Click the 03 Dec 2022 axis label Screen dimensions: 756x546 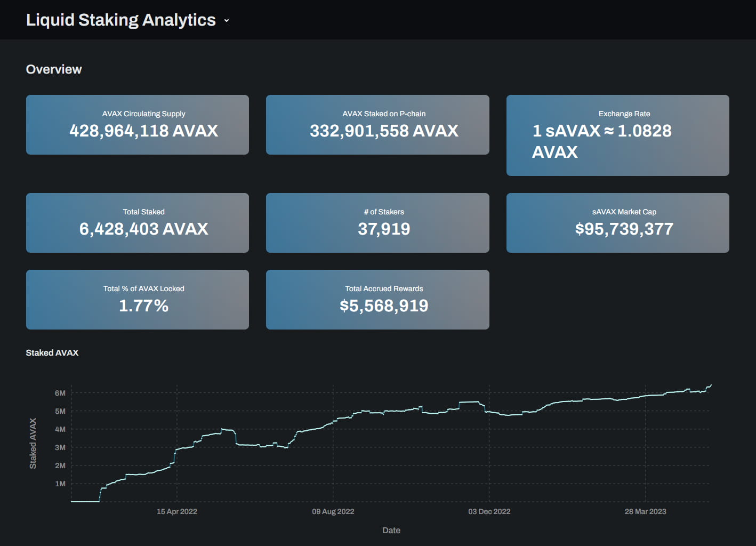[489, 511]
